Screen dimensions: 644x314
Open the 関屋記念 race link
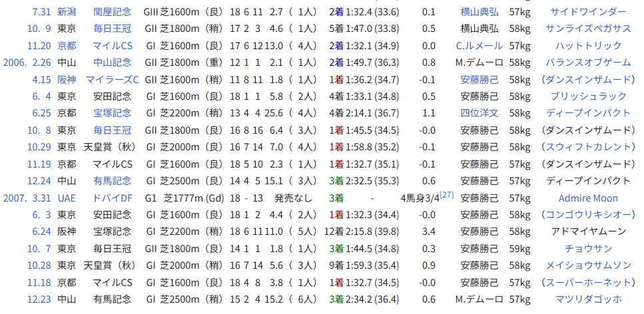coord(112,12)
